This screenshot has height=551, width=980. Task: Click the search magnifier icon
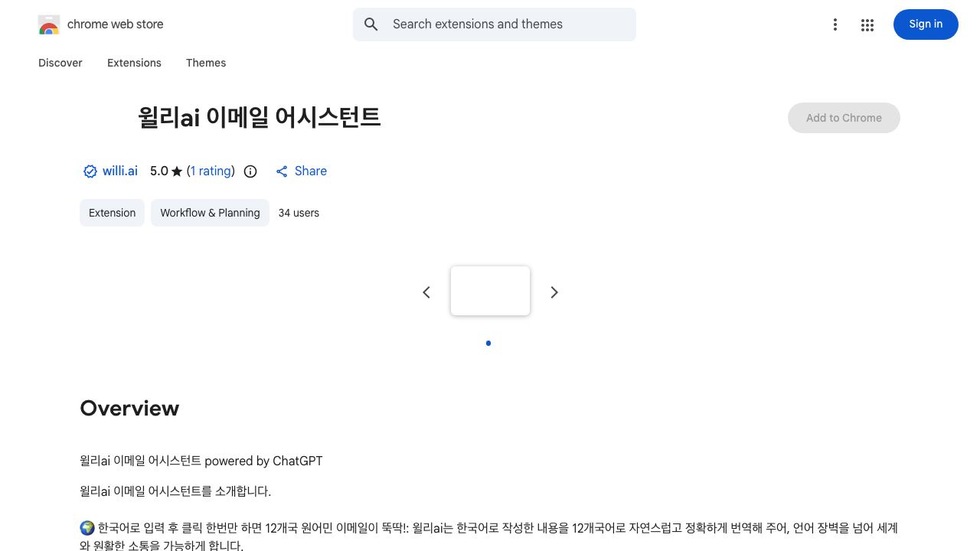[371, 24]
